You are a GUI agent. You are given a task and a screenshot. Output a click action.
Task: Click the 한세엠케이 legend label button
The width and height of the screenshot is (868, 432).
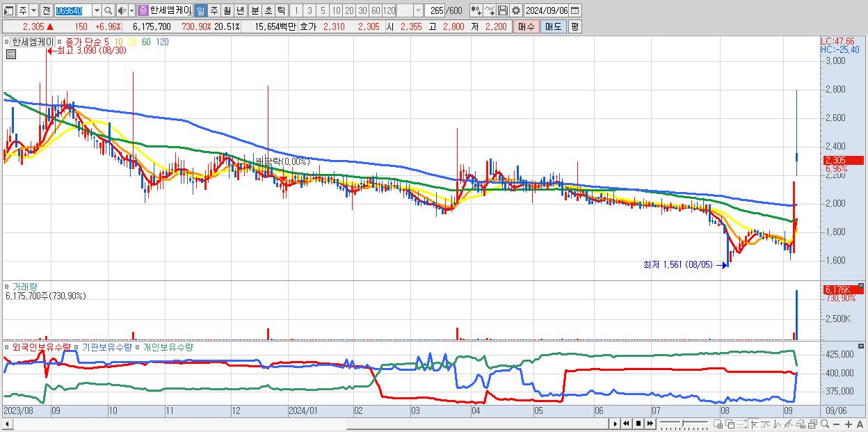32,42
